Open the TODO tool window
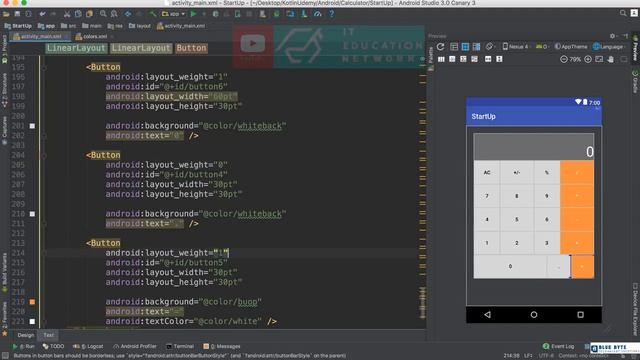Image resolution: width=640 pixels, height=360 pixels. (x=53, y=346)
